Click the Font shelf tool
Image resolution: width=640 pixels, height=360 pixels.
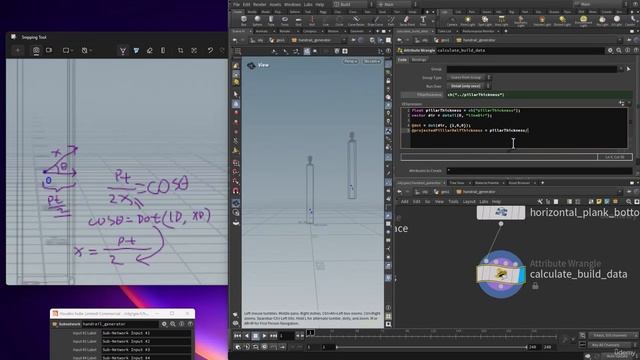point(423,20)
